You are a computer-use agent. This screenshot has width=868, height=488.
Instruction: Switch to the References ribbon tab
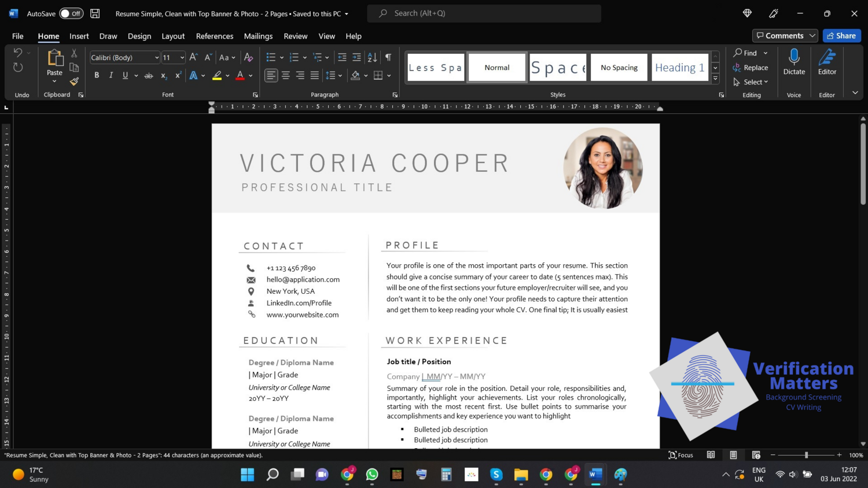pyautogui.click(x=214, y=36)
